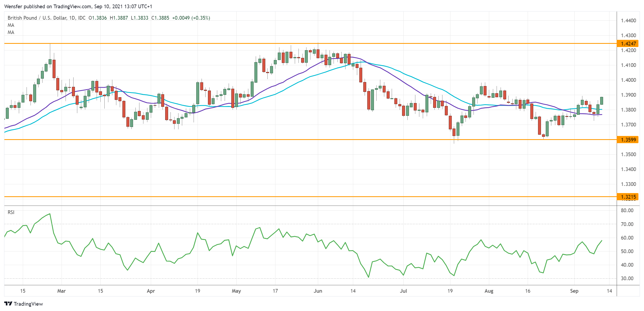Click the RSI indicator label
Image resolution: width=644 pixels, height=311 pixels.
[11, 212]
